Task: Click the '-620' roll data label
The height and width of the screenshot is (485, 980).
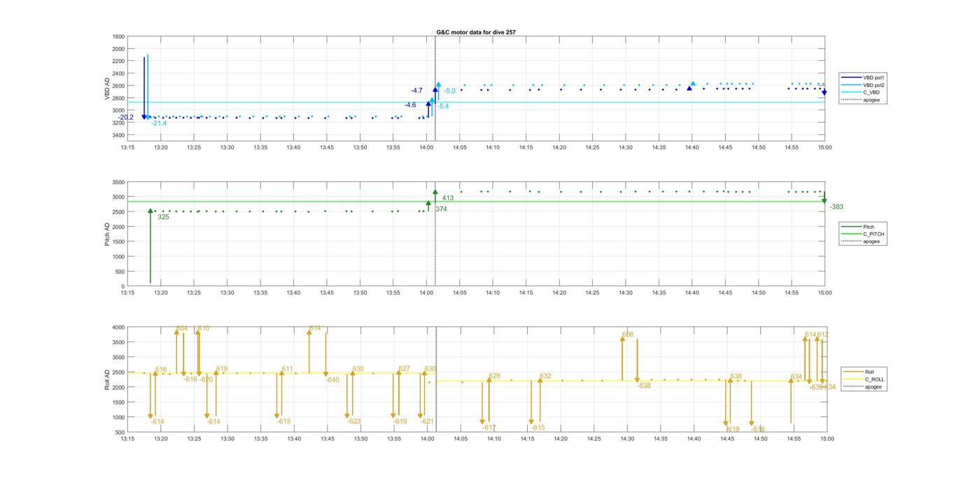Action: click(206, 379)
